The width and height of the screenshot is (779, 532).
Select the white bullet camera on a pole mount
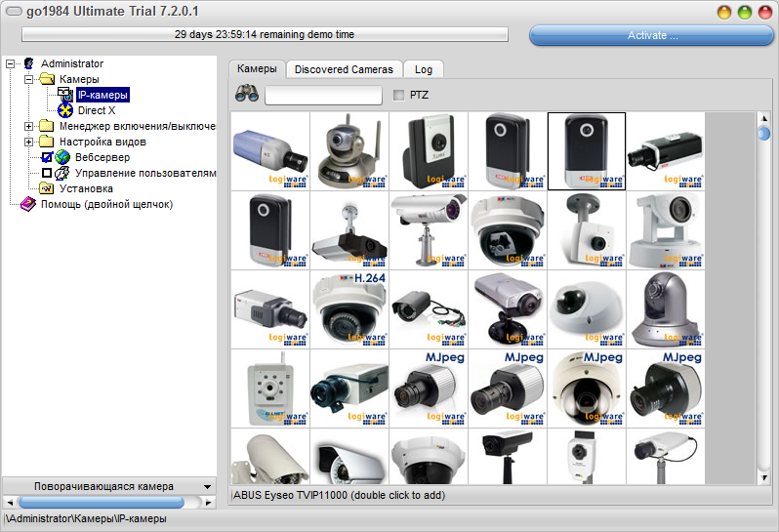pyautogui.click(x=429, y=230)
